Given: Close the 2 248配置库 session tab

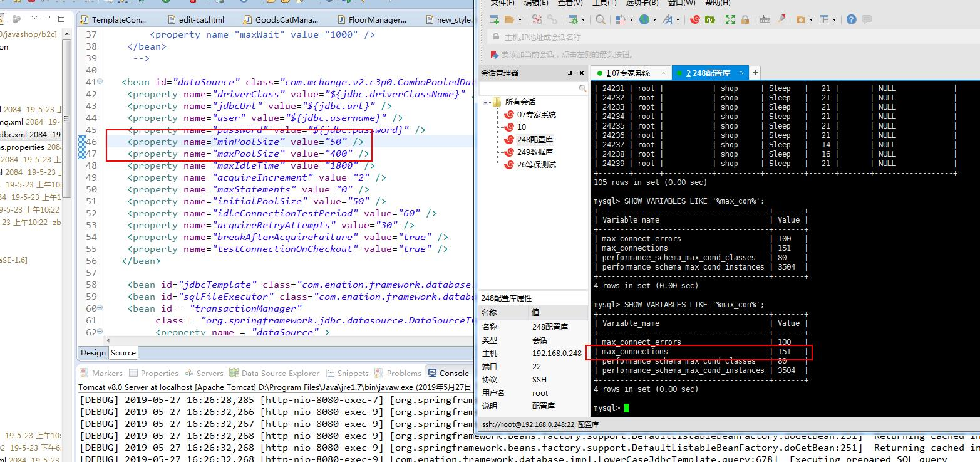Looking at the screenshot, I should click(741, 73).
